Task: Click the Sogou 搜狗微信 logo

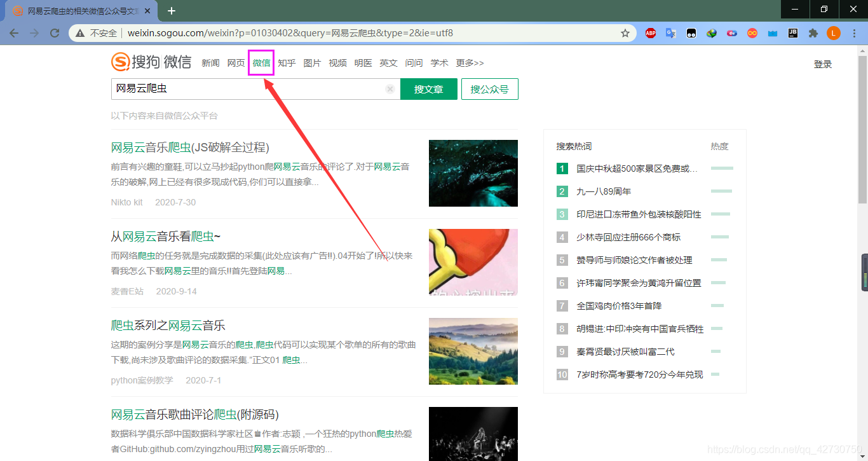Action: click(x=151, y=62)
